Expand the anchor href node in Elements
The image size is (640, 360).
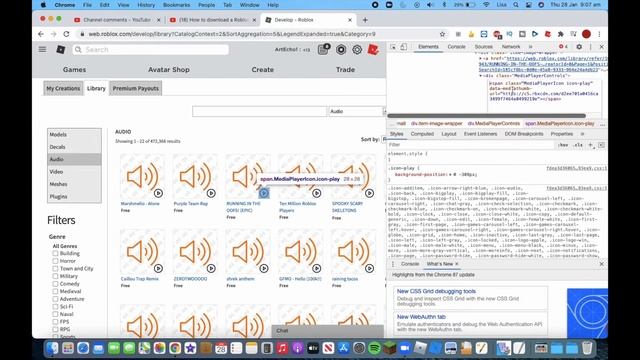click(x=480, y=59)
